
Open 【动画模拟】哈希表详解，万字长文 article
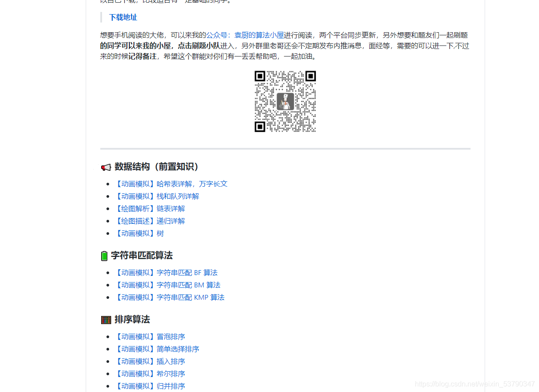click(x=171, y=184)
